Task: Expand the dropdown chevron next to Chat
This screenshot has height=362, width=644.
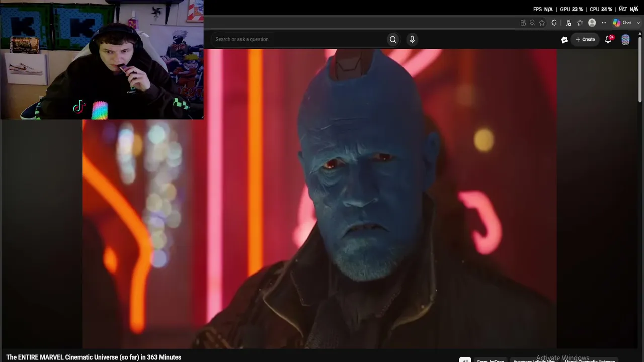Action: [x=638, y=23]
